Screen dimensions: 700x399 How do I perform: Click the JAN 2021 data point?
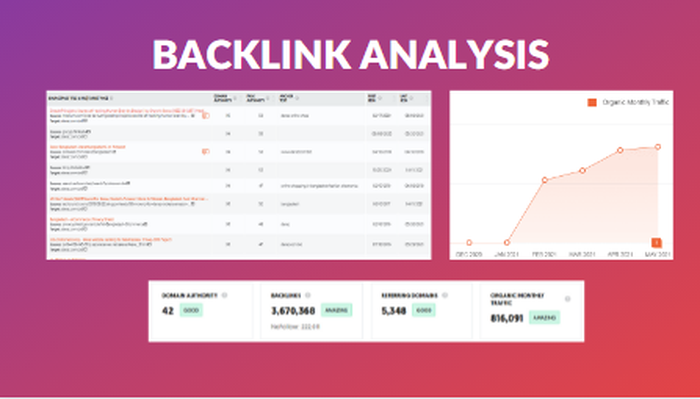click(507, 243)
